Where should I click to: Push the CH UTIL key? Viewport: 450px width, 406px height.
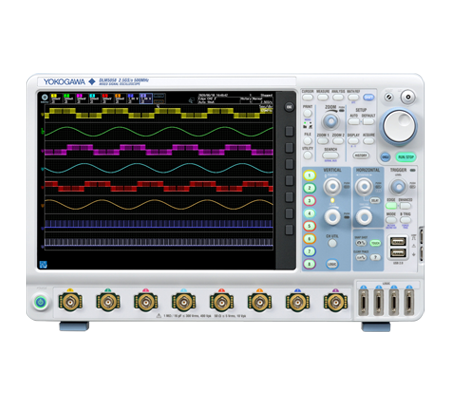pos(332,243)
